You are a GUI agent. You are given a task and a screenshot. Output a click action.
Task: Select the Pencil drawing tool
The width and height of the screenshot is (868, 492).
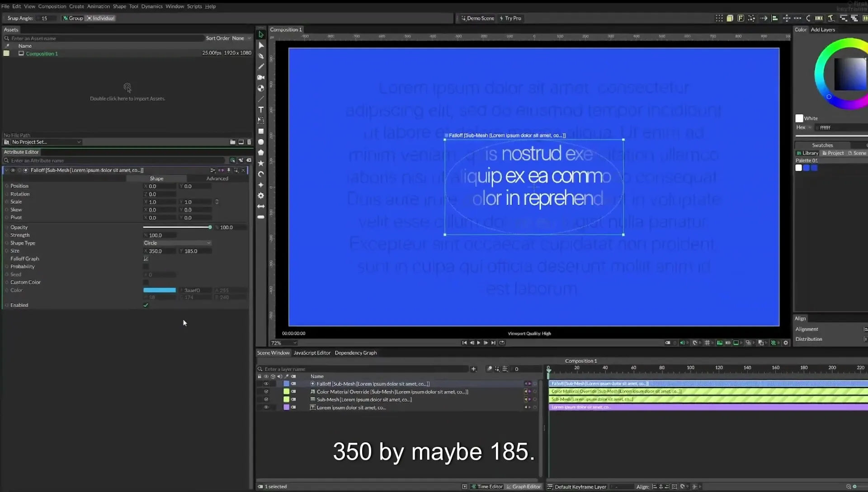tap(261, 67)
